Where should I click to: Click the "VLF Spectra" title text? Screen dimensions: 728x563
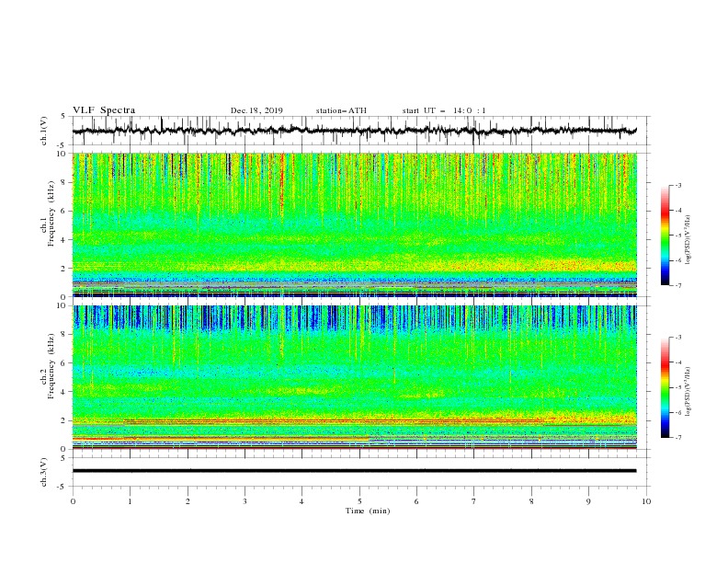104,110
